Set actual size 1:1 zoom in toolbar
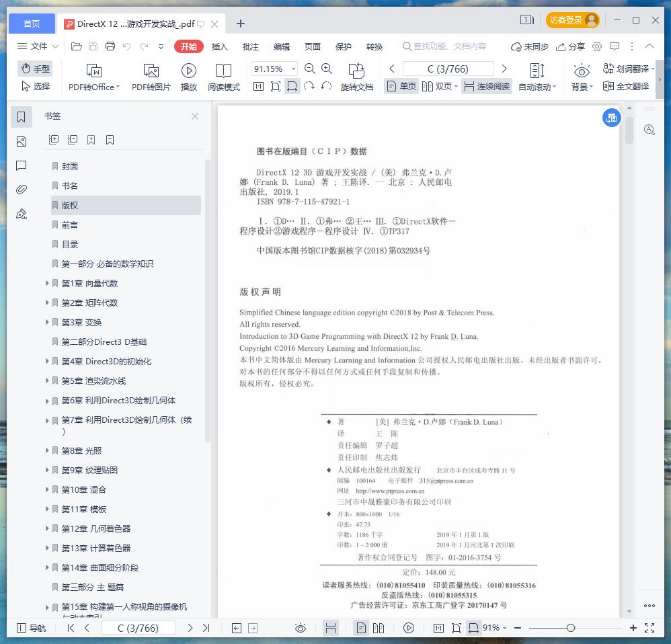Image resolution: width=671 pixels, height=644 pixels. [258, 87]
